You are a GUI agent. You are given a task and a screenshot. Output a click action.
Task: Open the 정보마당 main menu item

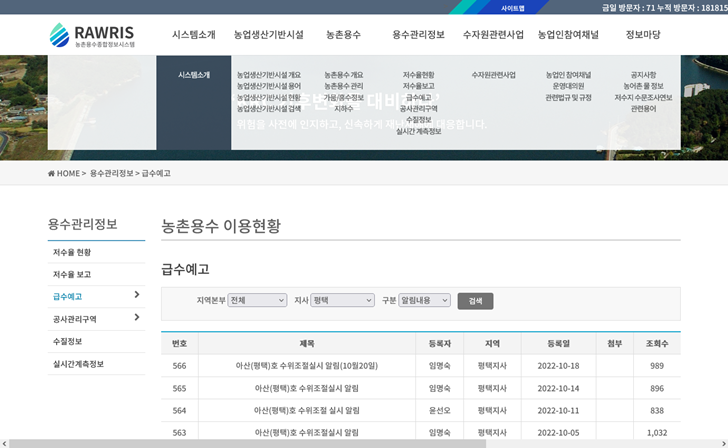click(x=643, y=34)
